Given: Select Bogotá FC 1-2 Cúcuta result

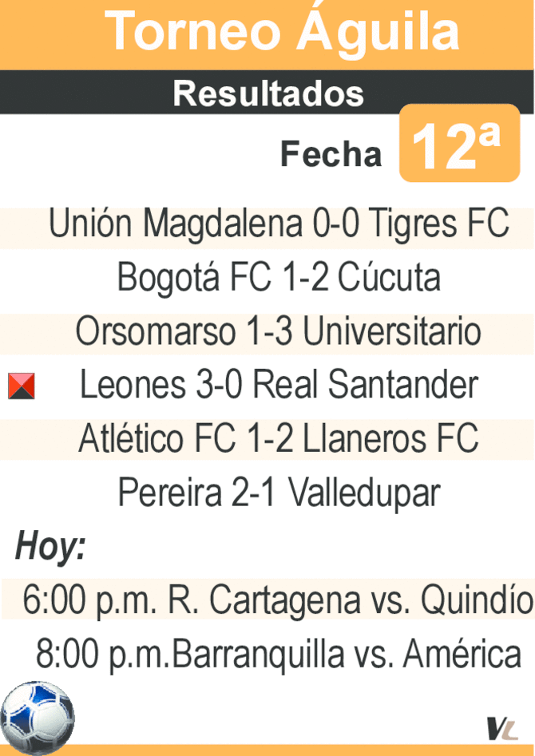Looking at the screenshot, I should point(279,278).
